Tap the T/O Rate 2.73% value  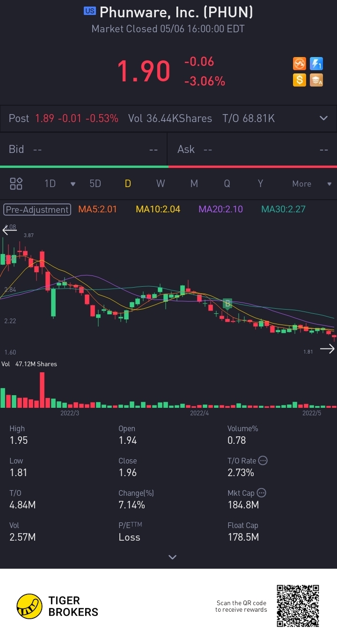(241, 472)
